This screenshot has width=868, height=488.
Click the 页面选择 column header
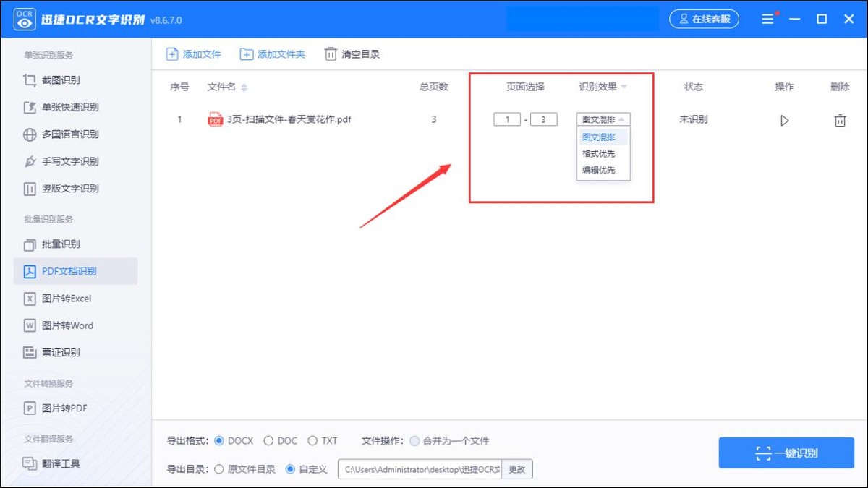click(525, 87)
